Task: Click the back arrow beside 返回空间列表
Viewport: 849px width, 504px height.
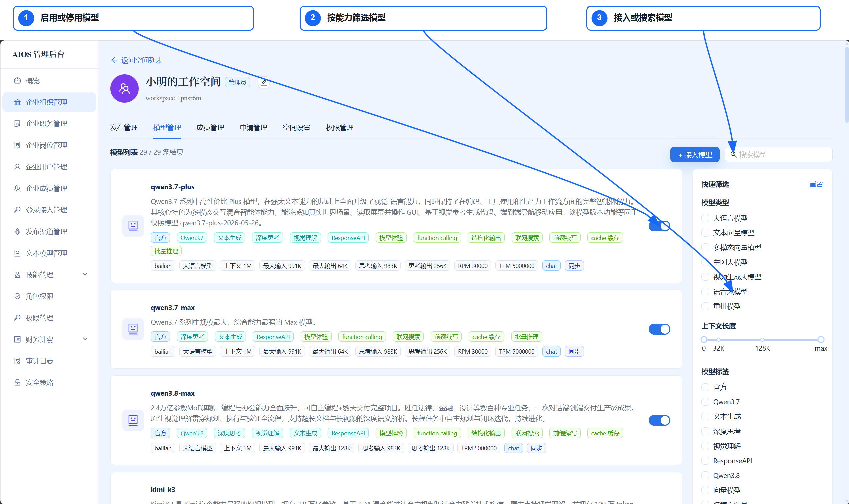Action: tap(114, 60)
